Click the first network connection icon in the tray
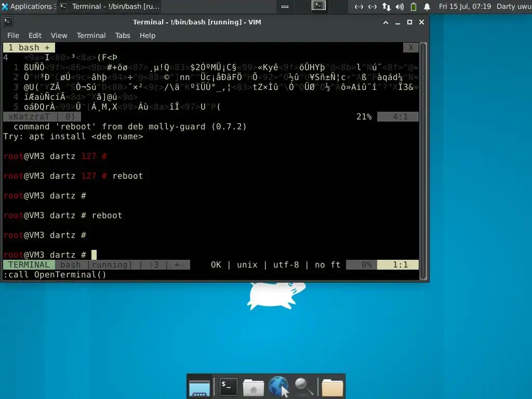 [x=358, y=7]
